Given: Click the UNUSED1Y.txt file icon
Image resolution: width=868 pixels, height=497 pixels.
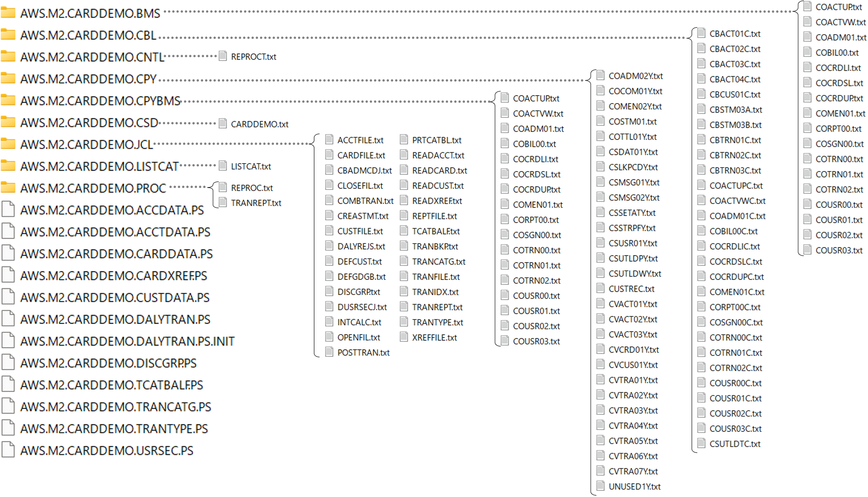Looking at the screenshot, I should coord(601,486).
